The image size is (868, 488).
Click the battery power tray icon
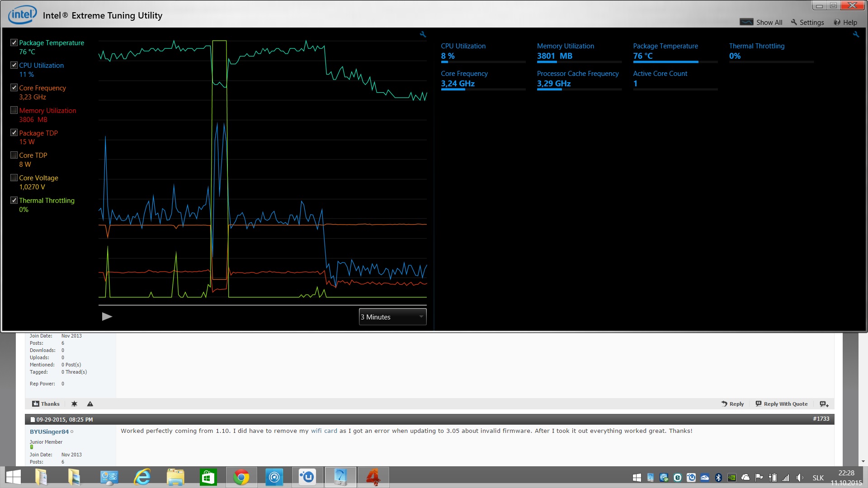[x=773, y=478]
